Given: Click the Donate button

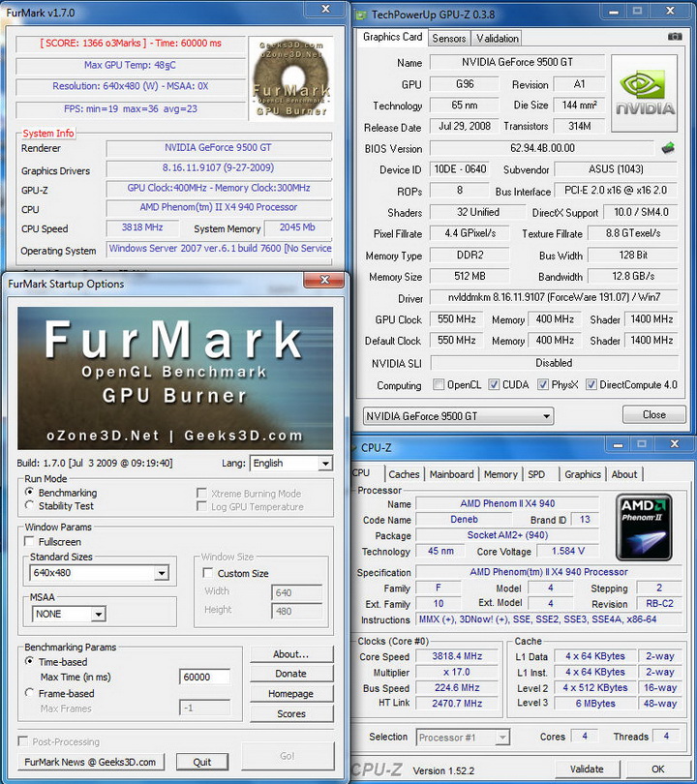Looking at the screenshot, I should pos(291,674).
